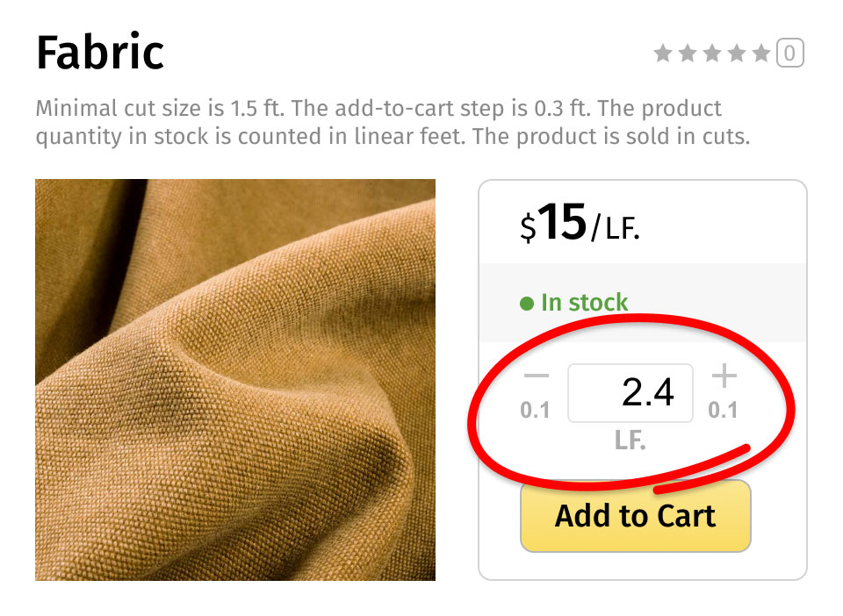Click the In stock status text
This screenshot has height=616, width=843.
point(584,303)
